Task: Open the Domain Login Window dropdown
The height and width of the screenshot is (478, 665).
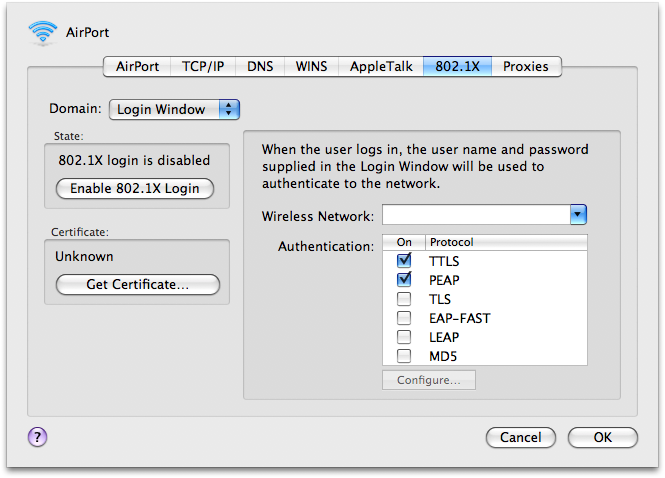Action: pos(174,109)
